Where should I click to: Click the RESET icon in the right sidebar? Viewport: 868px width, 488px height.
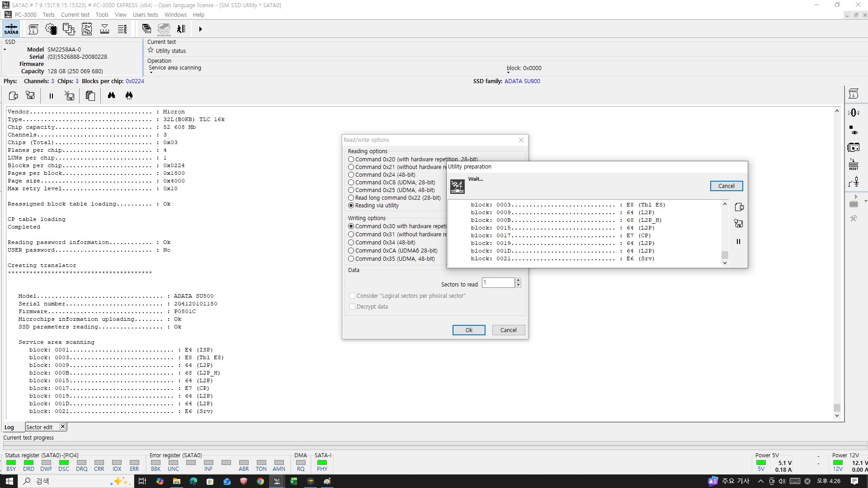(x=854, y=164)
